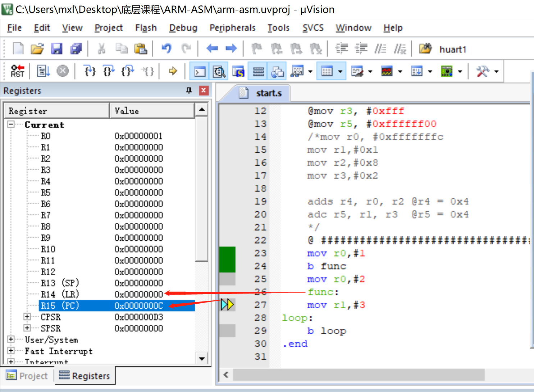Open the Peripherals menu
Viewport: 534px width, 392px height.
(x=232, y=28)
